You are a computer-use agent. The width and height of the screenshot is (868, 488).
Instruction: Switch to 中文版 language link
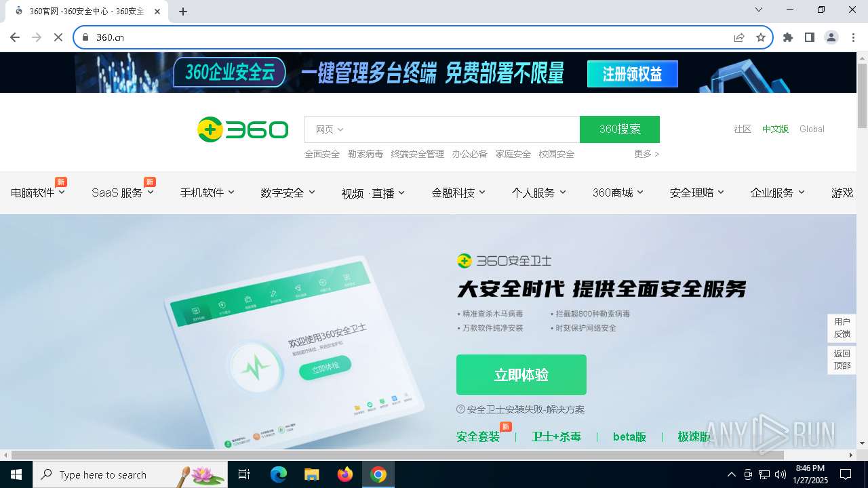(x=775, y=129)
